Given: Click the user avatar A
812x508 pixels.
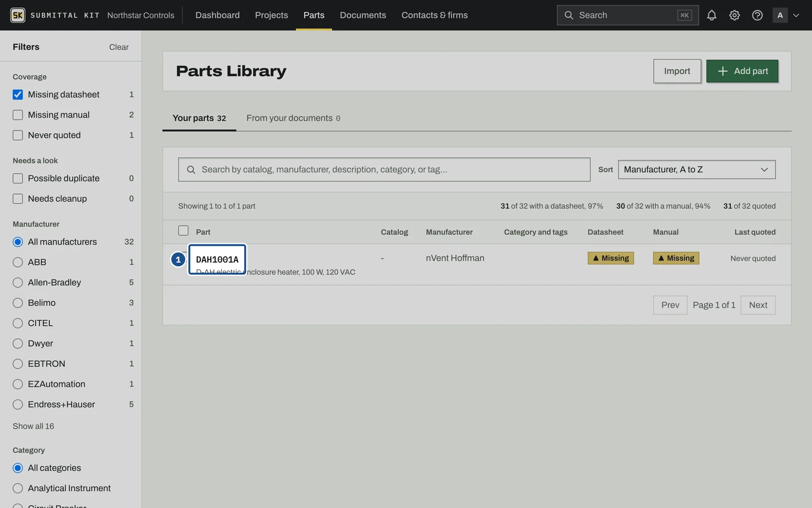Looking at the screenshot, I should point(780,15).
